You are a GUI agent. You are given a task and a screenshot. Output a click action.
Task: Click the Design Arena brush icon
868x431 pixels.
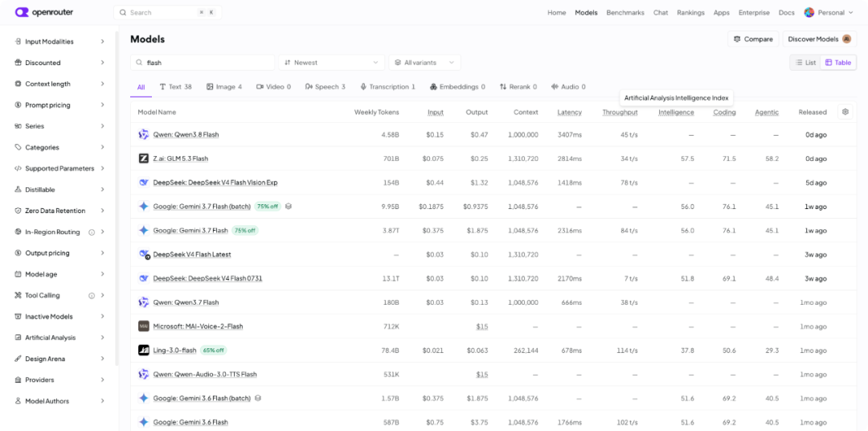click(18, 359)
